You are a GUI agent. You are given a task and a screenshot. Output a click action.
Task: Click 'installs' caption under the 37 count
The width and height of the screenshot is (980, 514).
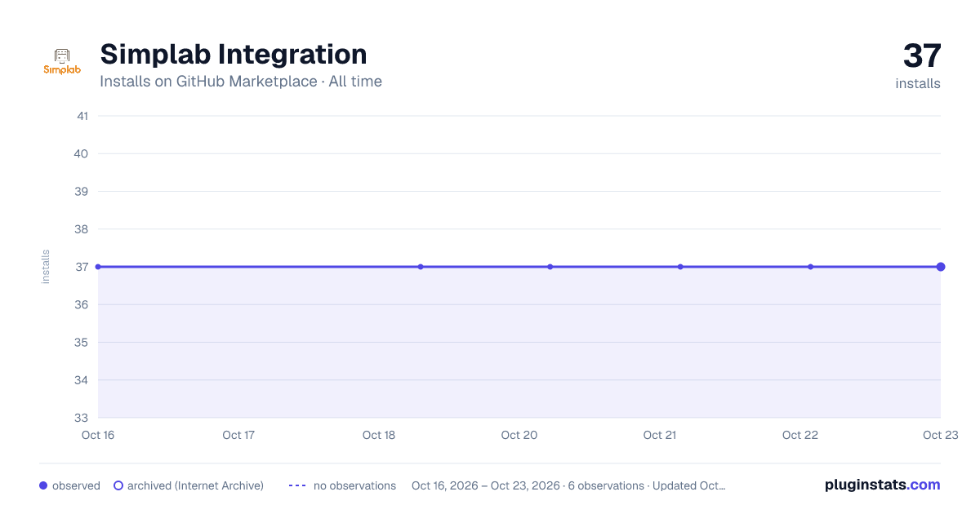(918, 83)
